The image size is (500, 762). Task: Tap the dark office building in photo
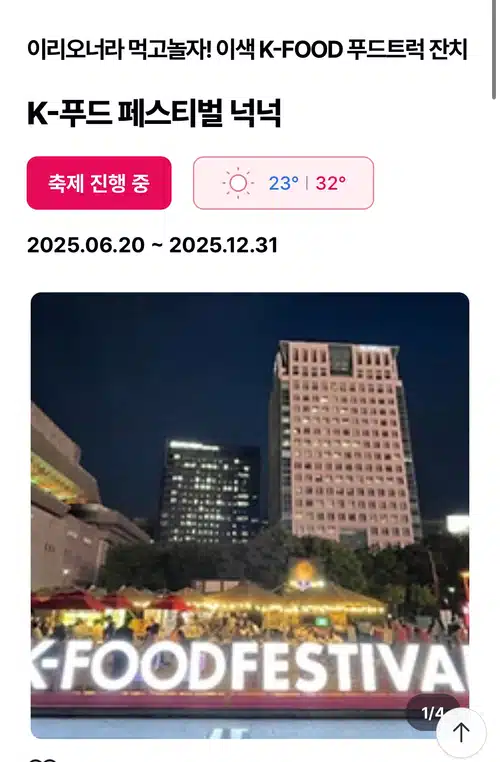(x=209, y=491)
